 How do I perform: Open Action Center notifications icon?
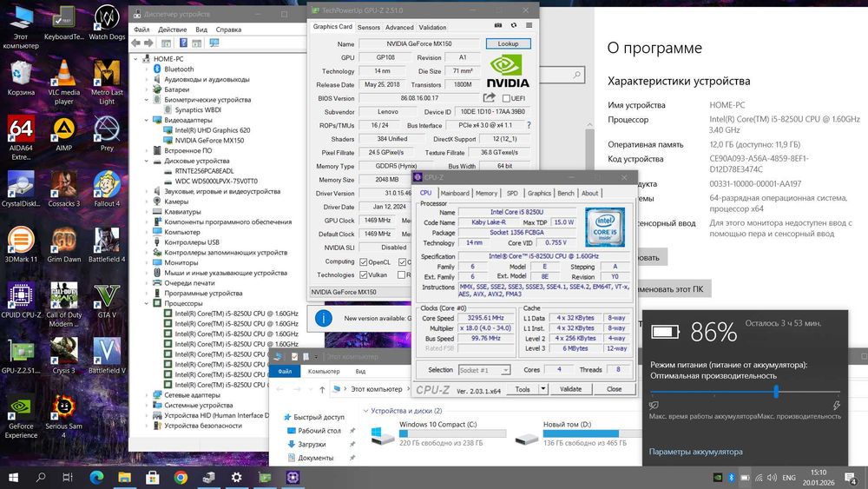click(x=851, y=477)
